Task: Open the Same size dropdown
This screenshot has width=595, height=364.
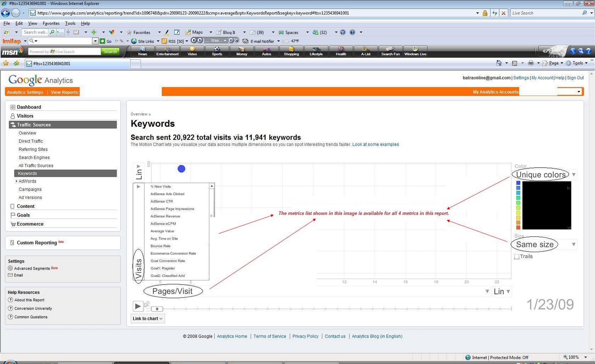Action: point(574,244)
